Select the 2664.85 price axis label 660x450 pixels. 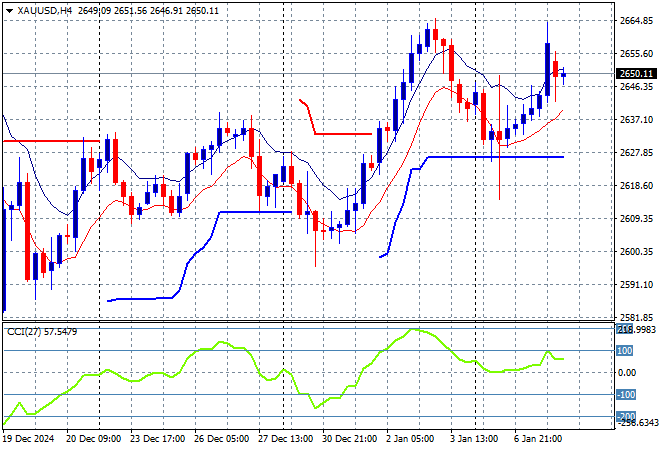tap(636, 20)
